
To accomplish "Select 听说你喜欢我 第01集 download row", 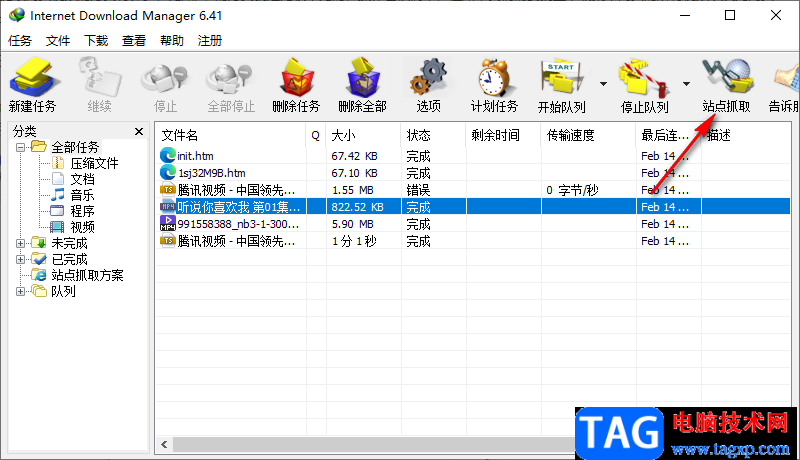I will click(x=473, y=207).
